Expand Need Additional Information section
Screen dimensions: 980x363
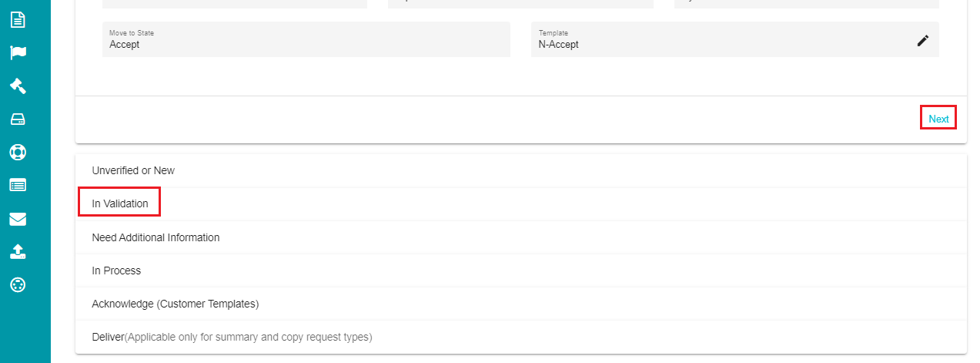click(521, 237)
